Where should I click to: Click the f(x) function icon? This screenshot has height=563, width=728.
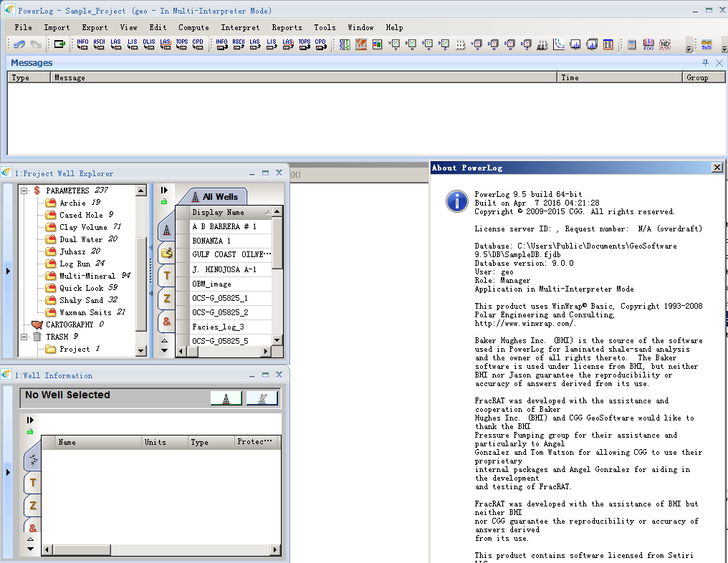click(x=648, y=44)
